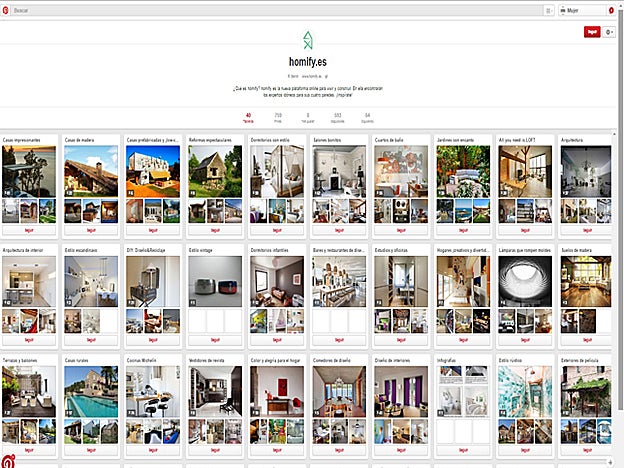Screen dimensions: 624x468
Task: Select the 40 Tableros tab
Action: (x=248, y=118)
